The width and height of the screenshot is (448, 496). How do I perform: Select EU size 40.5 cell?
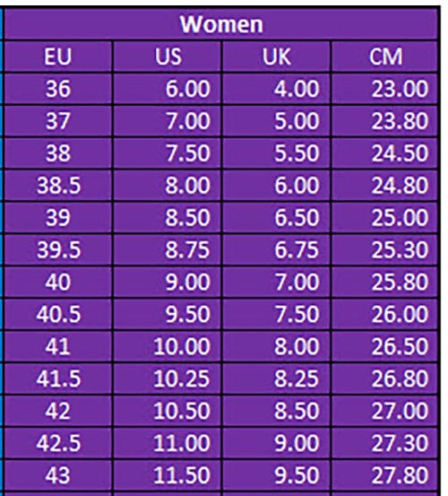point(58,314)
